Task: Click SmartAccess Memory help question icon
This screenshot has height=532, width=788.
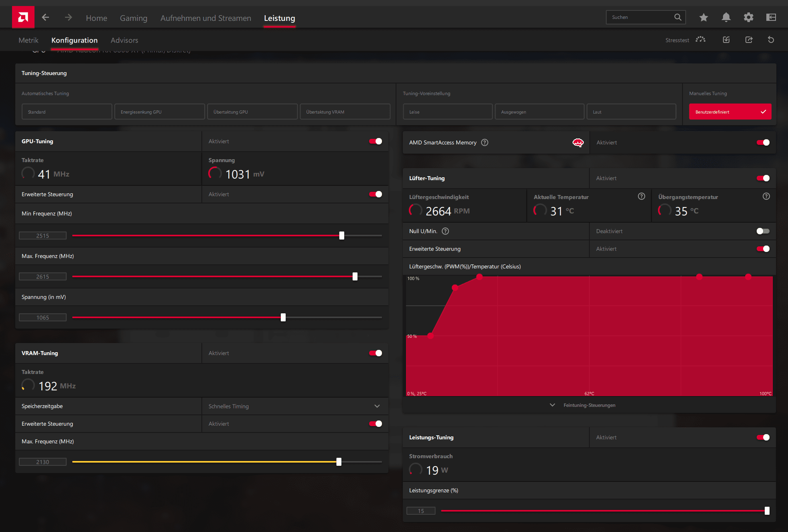Action: 485,142
